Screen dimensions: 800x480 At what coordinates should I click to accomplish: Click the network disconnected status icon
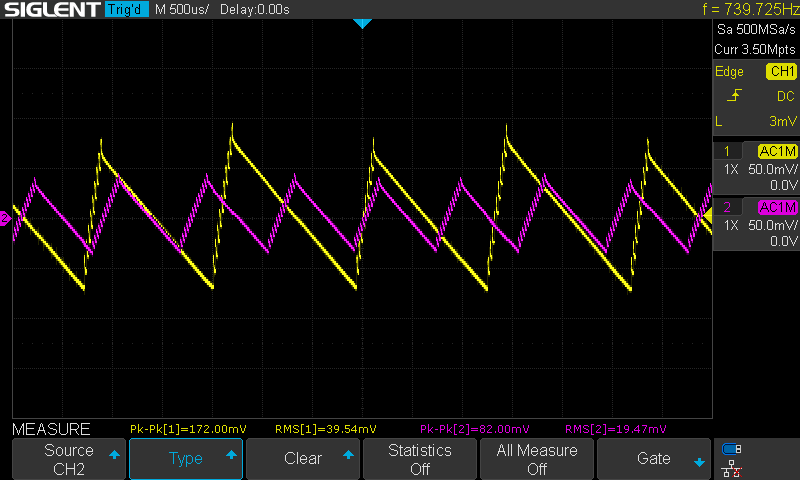point(732,468)
